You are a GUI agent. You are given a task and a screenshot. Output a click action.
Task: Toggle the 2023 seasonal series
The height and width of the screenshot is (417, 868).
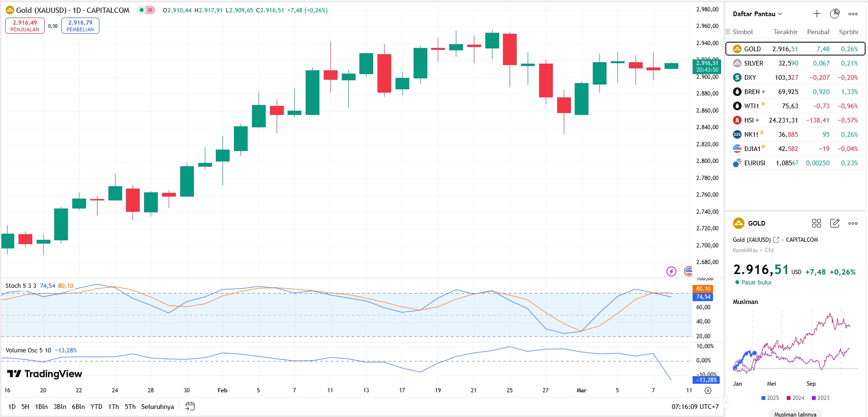pos(820,398)
